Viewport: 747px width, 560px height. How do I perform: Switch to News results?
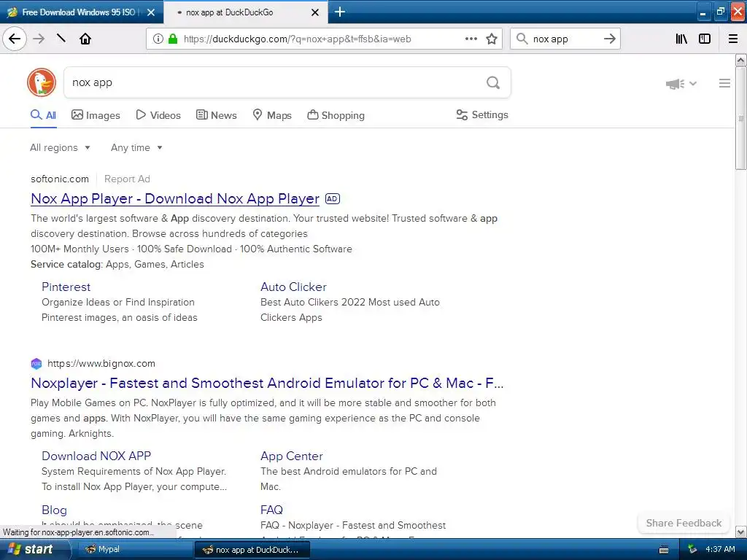[216, 115]
